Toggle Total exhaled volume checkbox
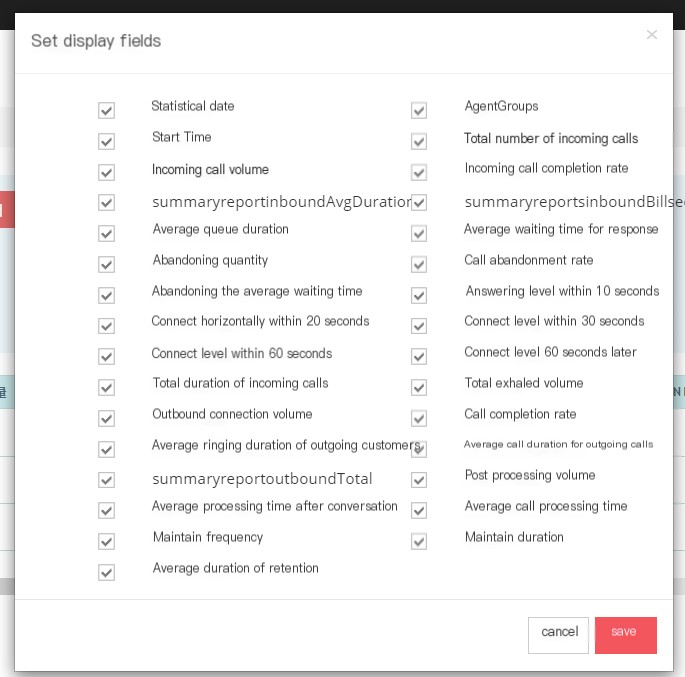Screen dimensions: 685x677 [419, 388]
